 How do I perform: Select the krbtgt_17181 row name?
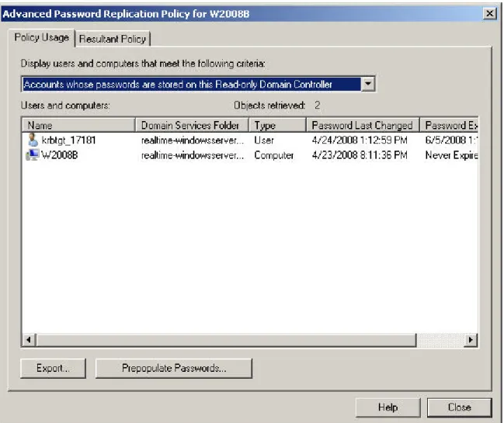pyautogui.click(x=68, y=140)
